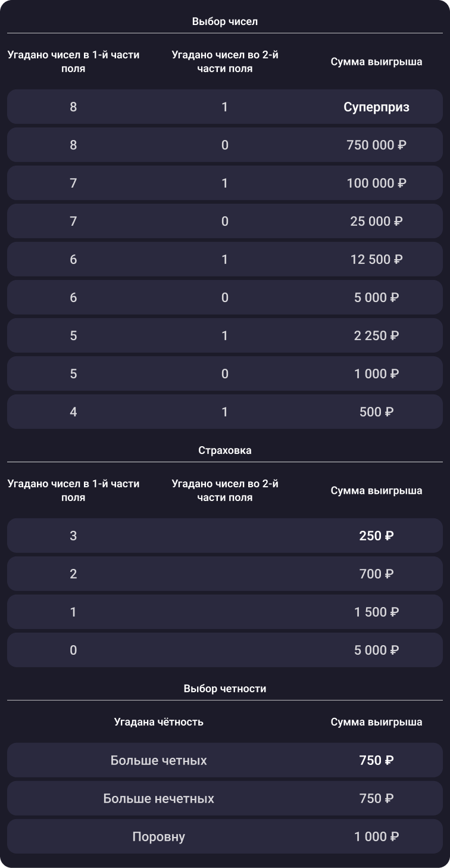The width and height of the screenshot is (450, 868).
Task: Click the 1 000 ₽ amount beside "Поровну"
Action: coord(376,837)
